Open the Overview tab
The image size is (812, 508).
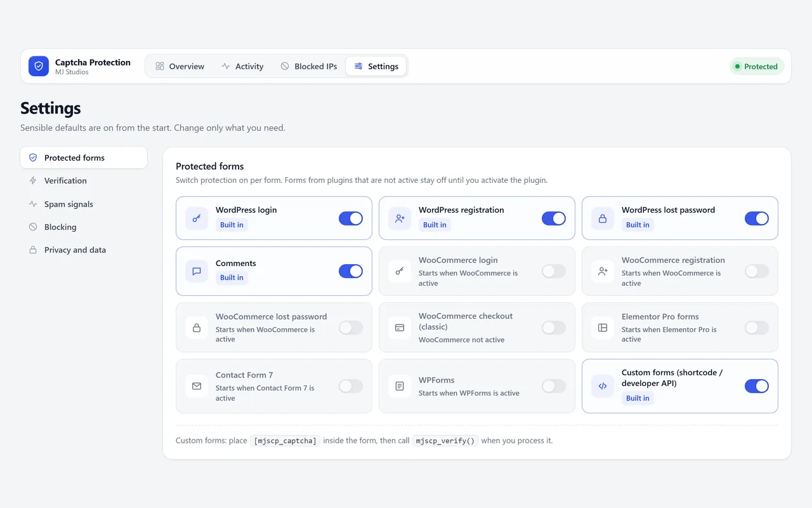tap(180, 66)
